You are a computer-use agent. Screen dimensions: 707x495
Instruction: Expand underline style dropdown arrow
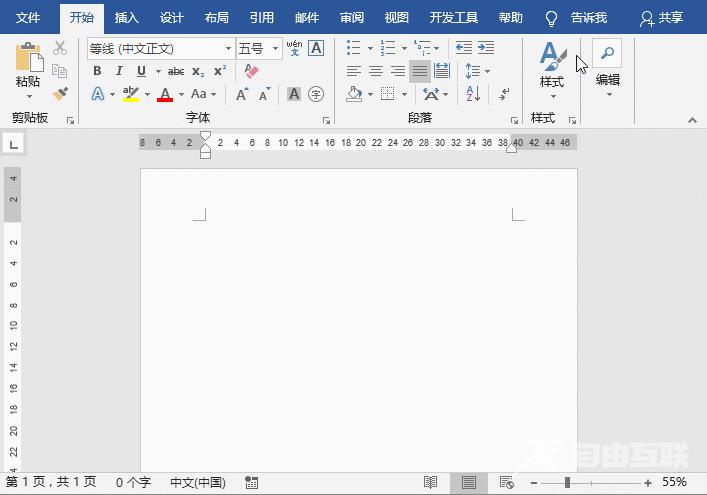(x=158, y=71)
